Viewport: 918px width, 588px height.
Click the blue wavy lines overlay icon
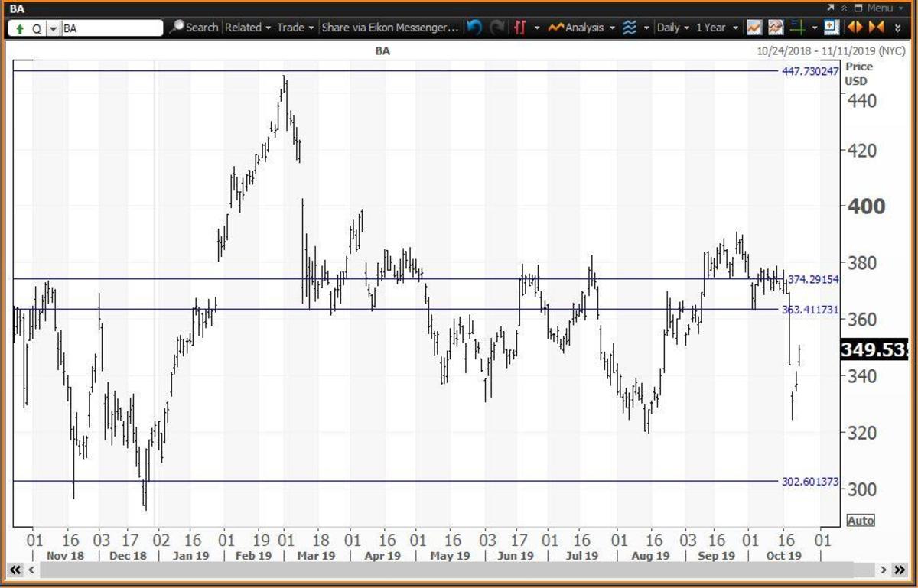coord(629,28)
